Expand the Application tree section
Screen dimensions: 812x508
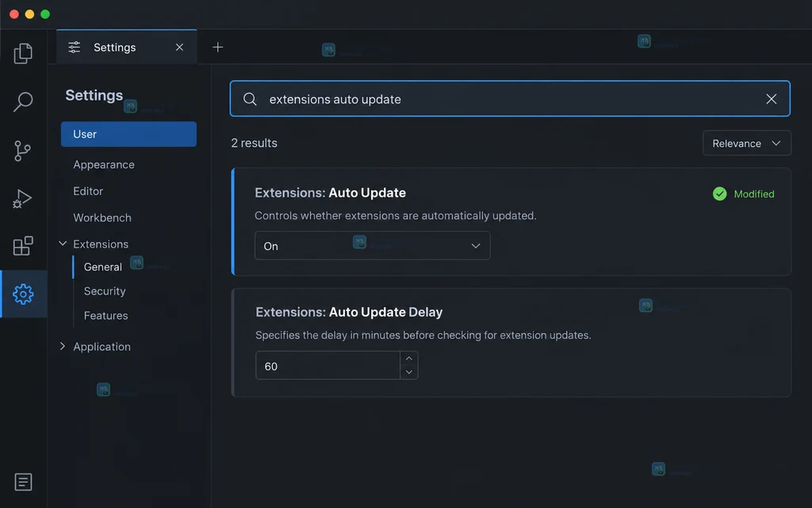(63, 346)
